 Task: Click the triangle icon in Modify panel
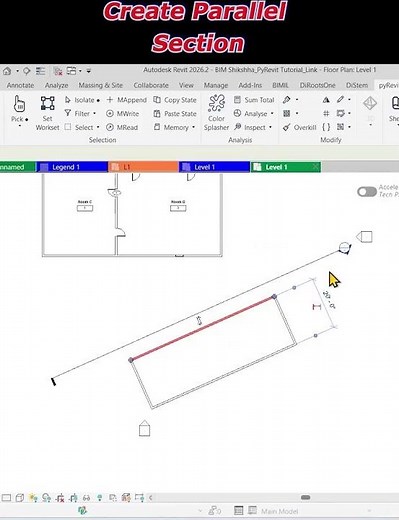point(326,100)
